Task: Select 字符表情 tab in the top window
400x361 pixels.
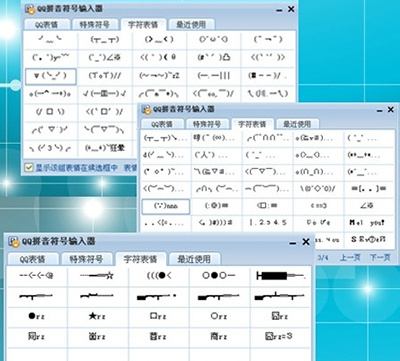Action: 143,25
